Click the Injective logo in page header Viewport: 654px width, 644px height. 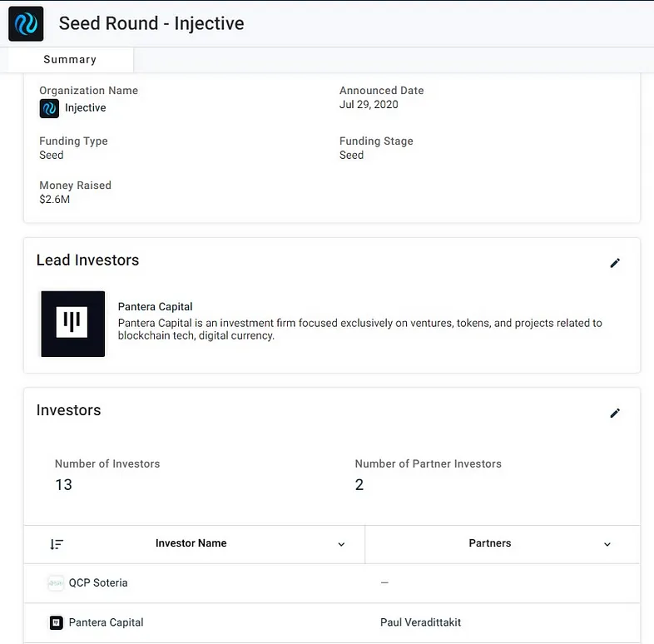point(26,24)
